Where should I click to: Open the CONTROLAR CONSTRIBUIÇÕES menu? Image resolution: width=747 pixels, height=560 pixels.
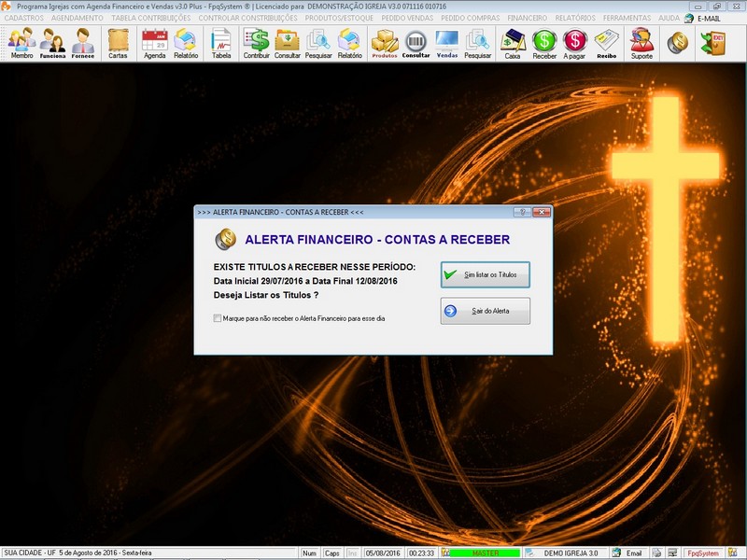pyautogui.click(x=247, y=18)
